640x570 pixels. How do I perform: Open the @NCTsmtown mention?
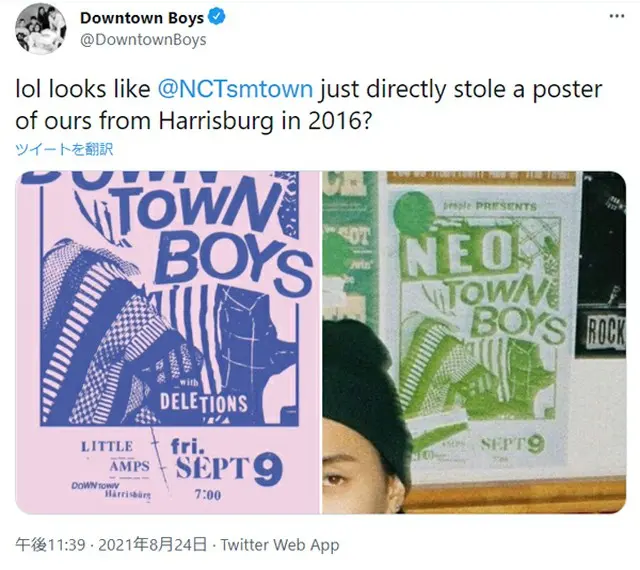click(235, 89)
